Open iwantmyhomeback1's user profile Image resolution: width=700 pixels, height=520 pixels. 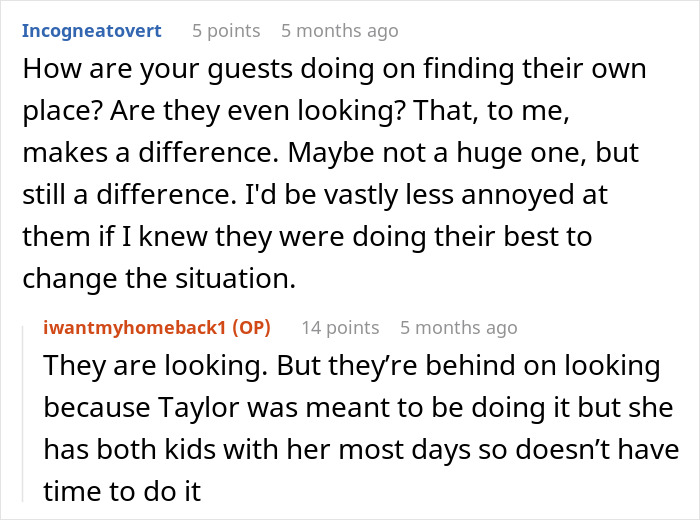[134, 328]
